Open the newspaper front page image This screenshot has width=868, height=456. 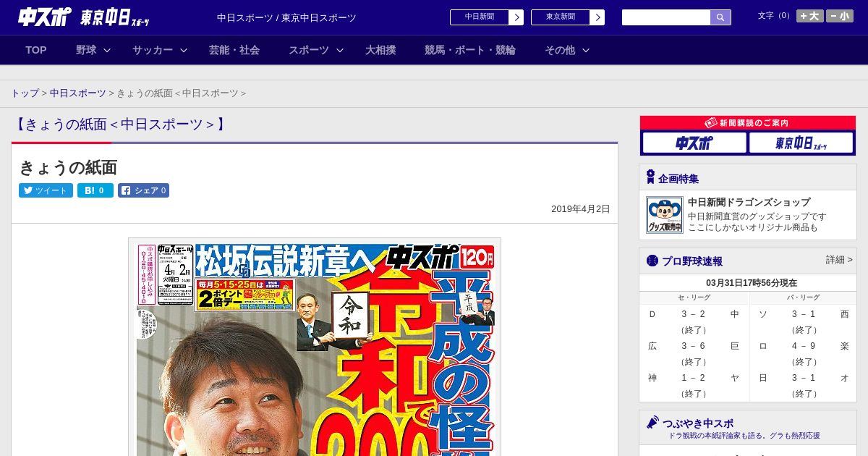coord(315,347)
